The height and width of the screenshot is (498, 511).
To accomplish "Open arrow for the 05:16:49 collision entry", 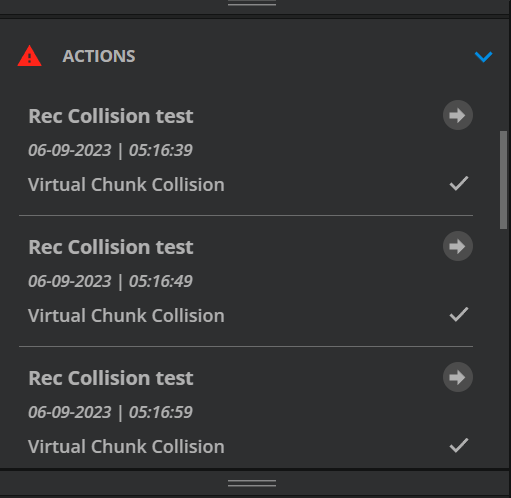I will point(458,246).
